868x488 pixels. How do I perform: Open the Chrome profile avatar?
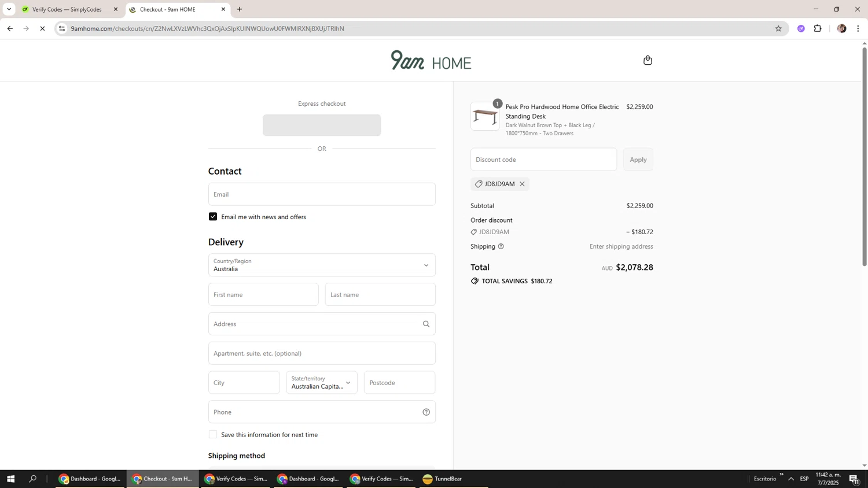pyautogui.click(x=841, y=28)
